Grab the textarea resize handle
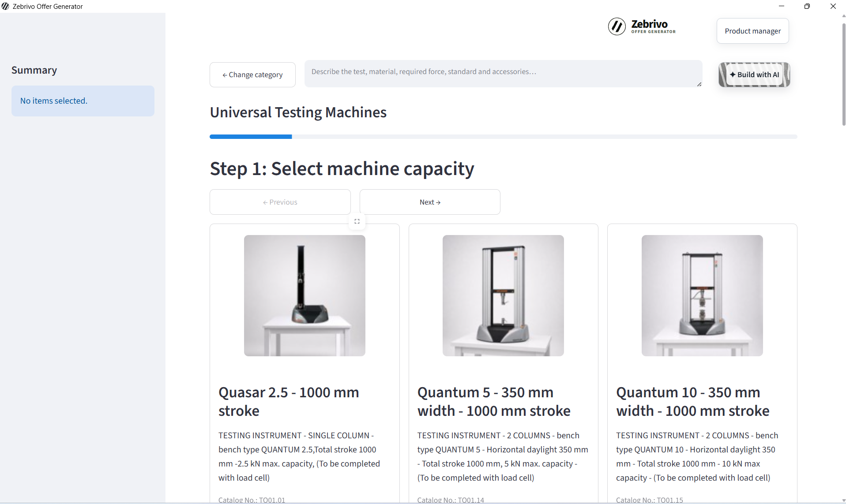The height and width of the screenshot is (504, 846). click(699, 84)
